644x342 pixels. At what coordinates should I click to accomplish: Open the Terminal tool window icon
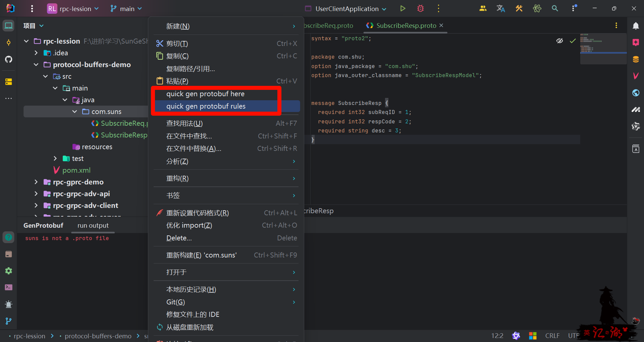point(9,287)
